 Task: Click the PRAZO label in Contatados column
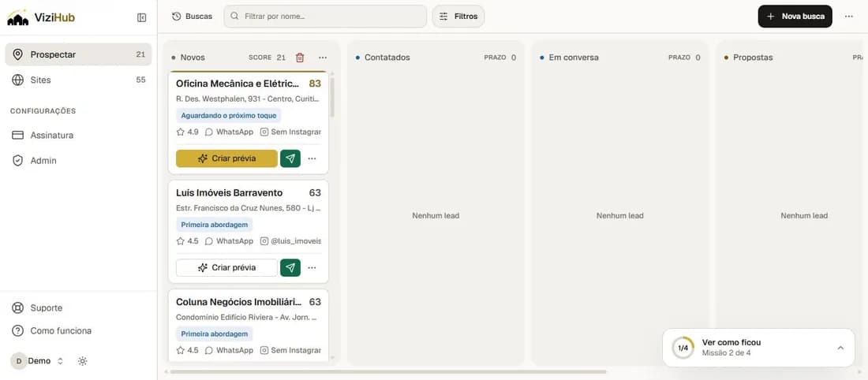[x=495, y=58]
